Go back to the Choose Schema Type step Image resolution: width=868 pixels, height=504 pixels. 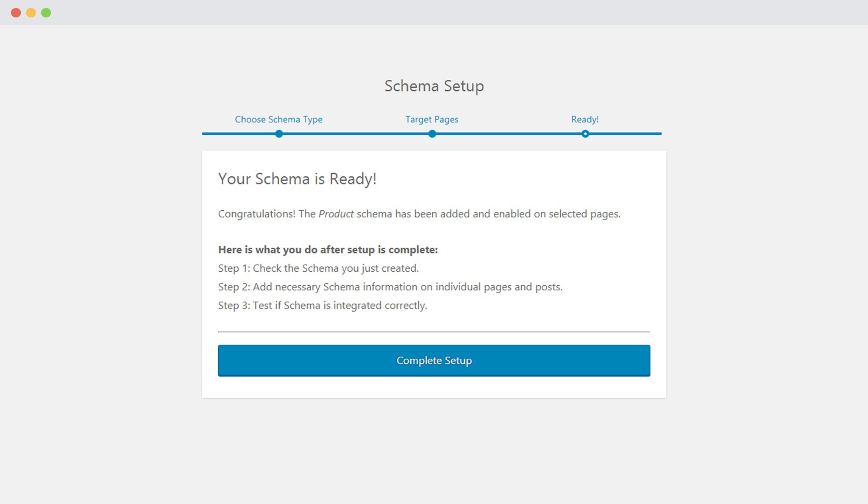pyautogui.click(x=279, y=120)
